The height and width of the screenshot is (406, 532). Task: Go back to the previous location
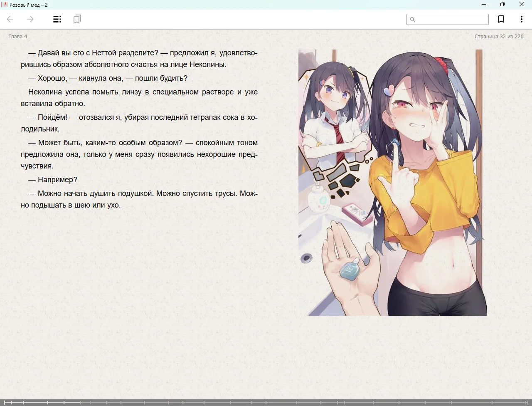(x=10, y=19)
